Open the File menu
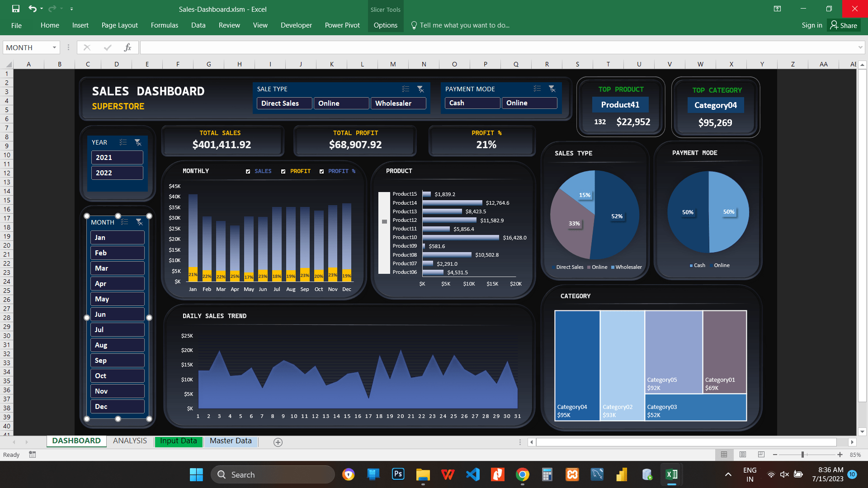 coord(16,25)
